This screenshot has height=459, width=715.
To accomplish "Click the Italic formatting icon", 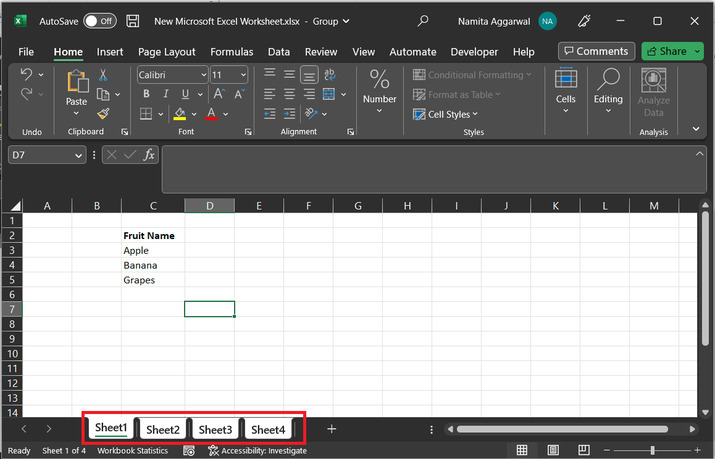I will pyautogui.click(x=165, y=94).
